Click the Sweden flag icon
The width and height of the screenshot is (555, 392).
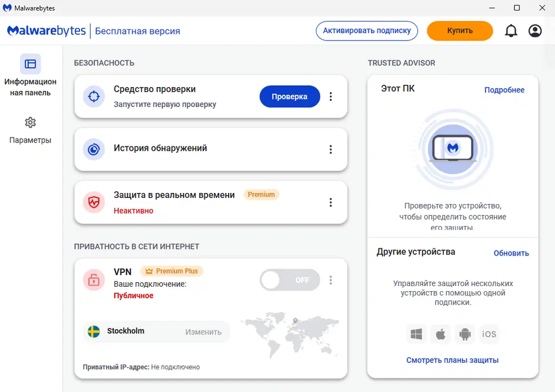tap(94, 331)
